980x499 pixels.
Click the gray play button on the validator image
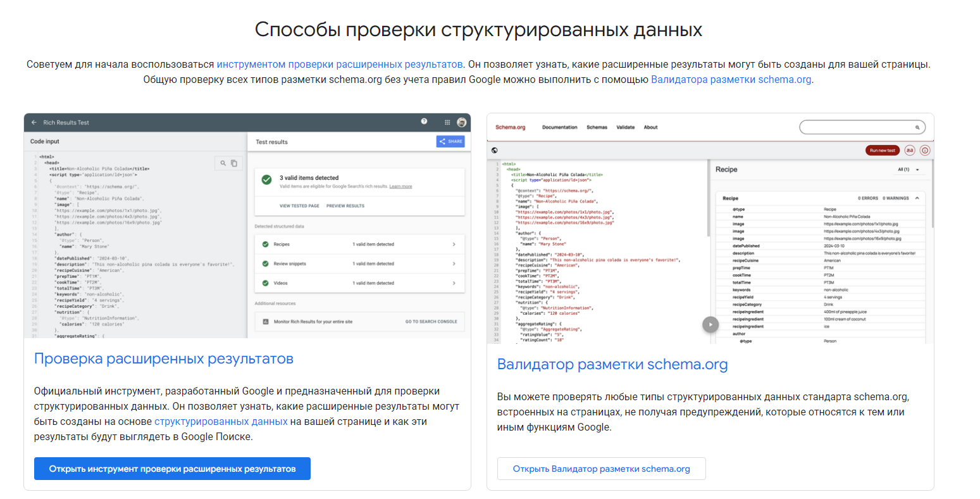710,324
